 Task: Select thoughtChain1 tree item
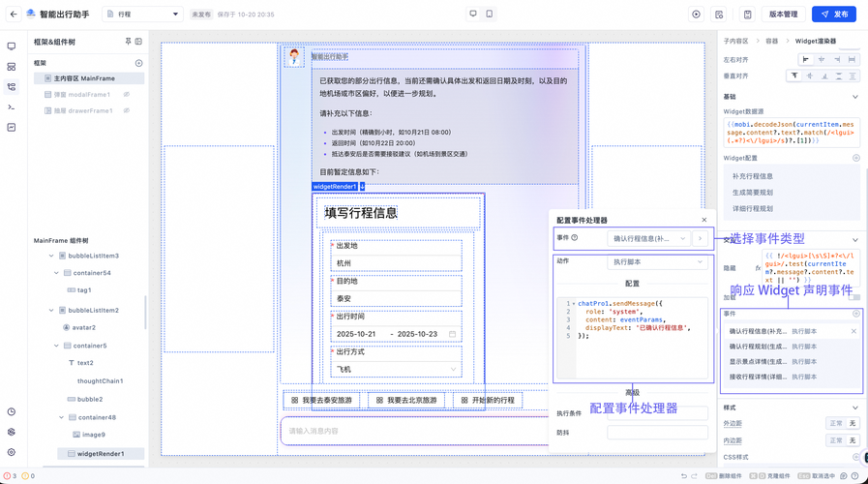(x=101, y=381)
